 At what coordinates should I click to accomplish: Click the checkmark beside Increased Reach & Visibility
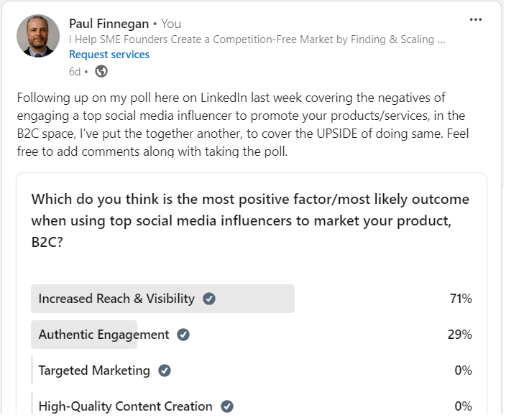tap(209, 299)
